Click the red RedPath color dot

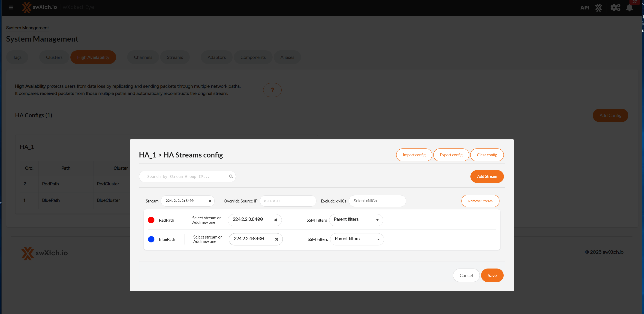pyautogui.click(x=151, y=220)
